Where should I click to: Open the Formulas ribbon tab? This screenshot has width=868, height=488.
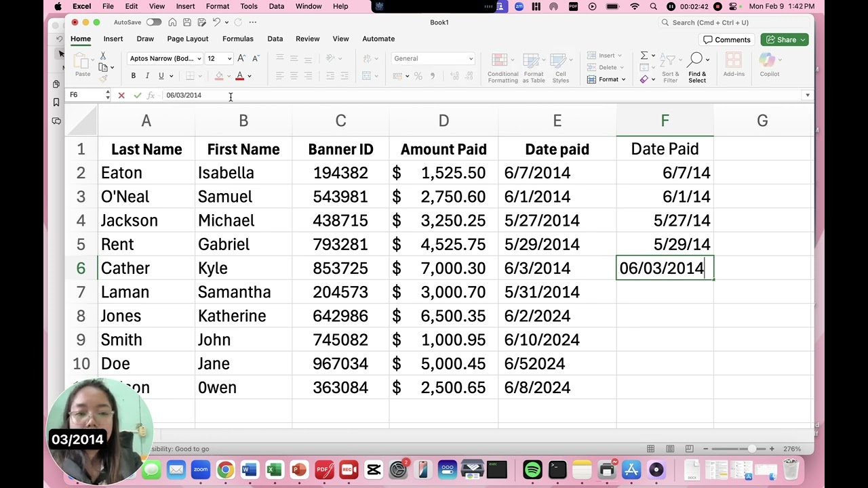click(x=238, y=39)
